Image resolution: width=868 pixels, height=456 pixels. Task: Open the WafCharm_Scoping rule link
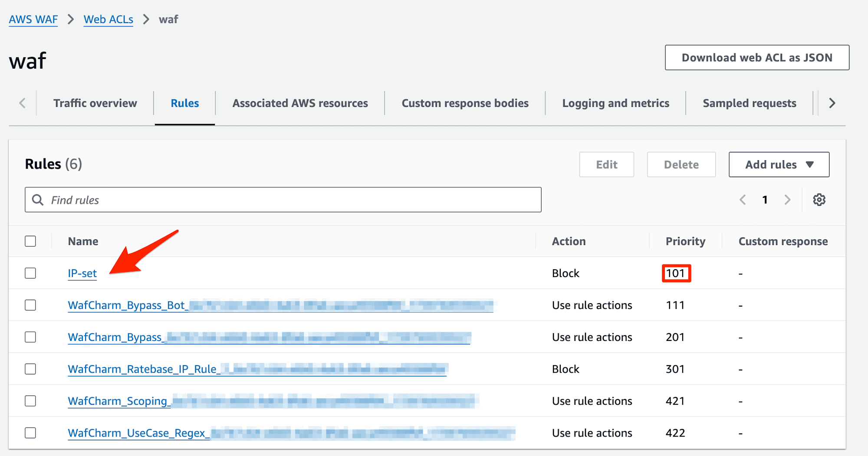click(x=272, y=401)
